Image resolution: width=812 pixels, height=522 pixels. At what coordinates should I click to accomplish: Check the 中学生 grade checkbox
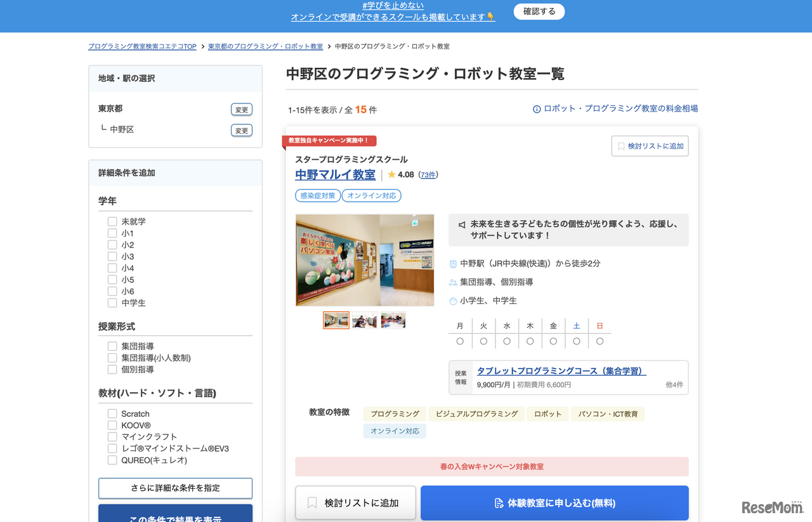click(x=112, y=303)
